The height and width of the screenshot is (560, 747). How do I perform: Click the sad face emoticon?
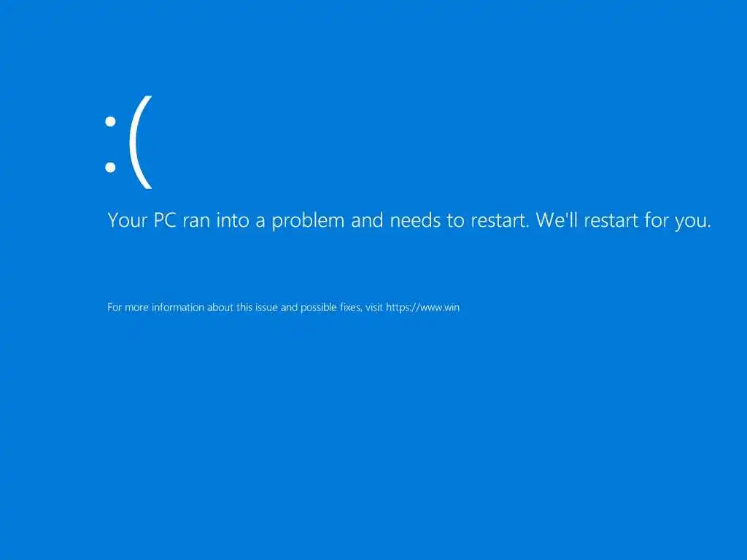tap(128, 142)
